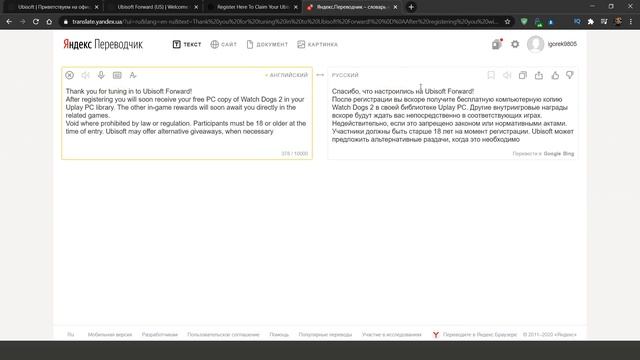Viewport: 640px width, 360px height.
Task: Click the Russian translation output text
Action: 452,115
